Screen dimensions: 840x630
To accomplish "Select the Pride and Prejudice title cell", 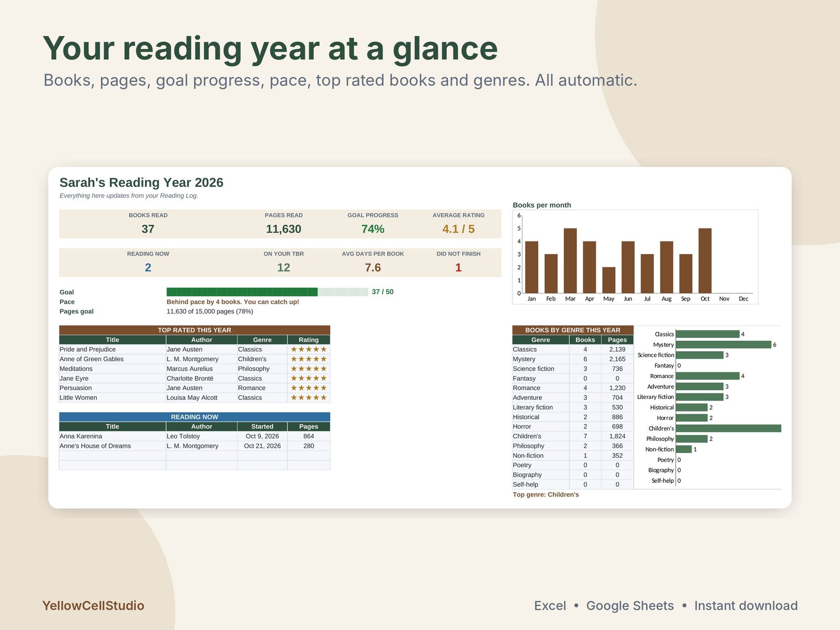I will click(x=112, y=350).
